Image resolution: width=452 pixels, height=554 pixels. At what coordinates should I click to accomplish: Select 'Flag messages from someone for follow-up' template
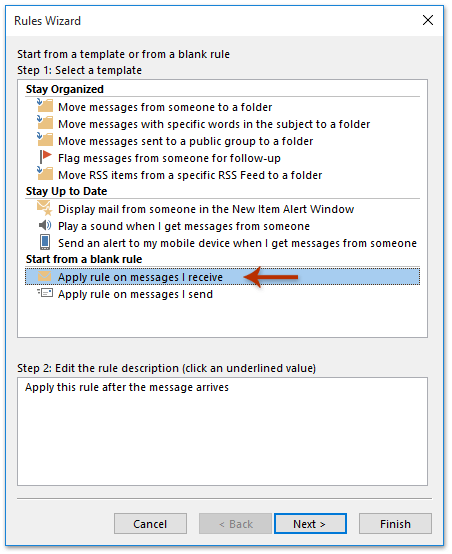[x=169, y=158]
